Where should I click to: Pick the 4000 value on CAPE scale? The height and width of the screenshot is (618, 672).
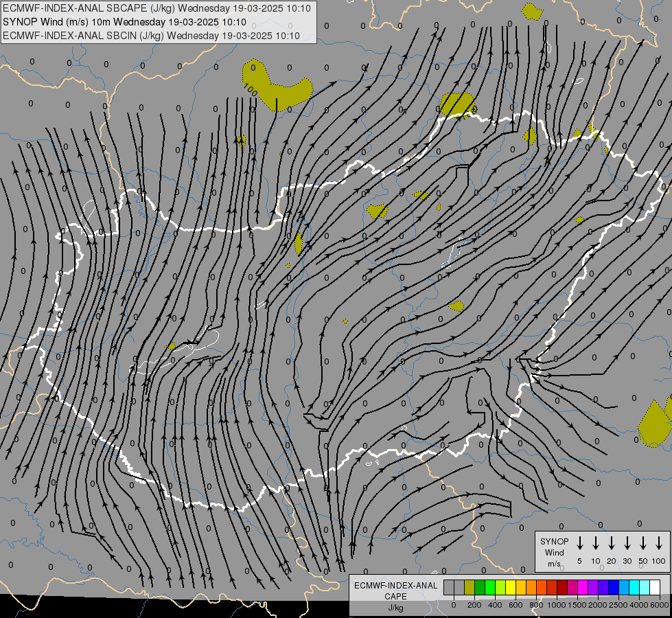[639, 605]
